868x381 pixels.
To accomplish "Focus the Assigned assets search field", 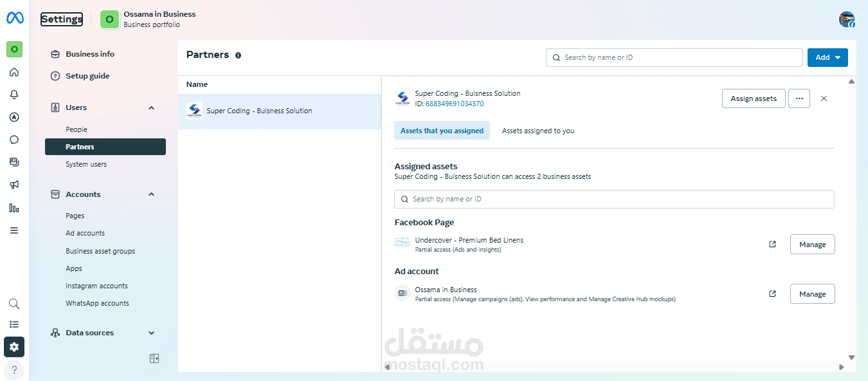I will point(614,199).
